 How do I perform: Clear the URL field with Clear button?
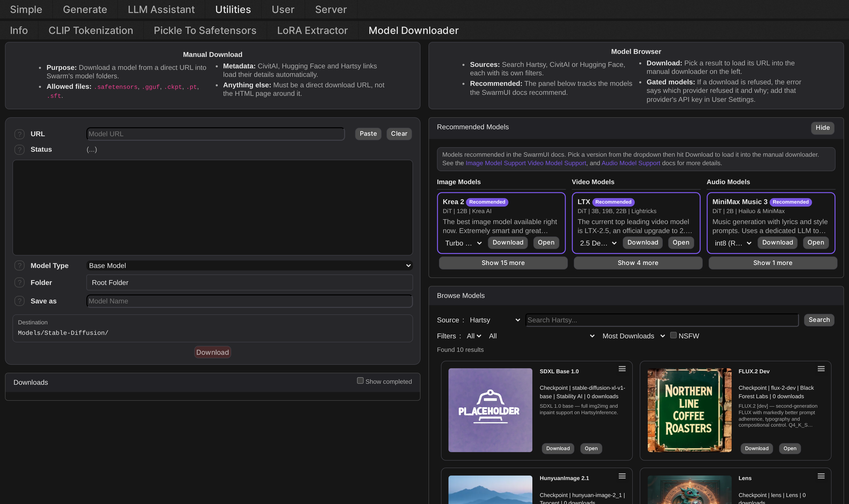(399, 134)
